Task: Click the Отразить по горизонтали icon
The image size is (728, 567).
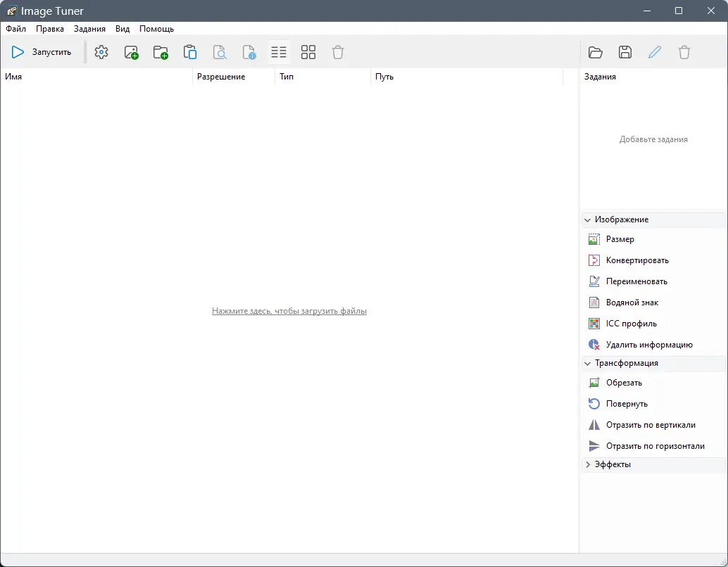Action: coord(594,446)
